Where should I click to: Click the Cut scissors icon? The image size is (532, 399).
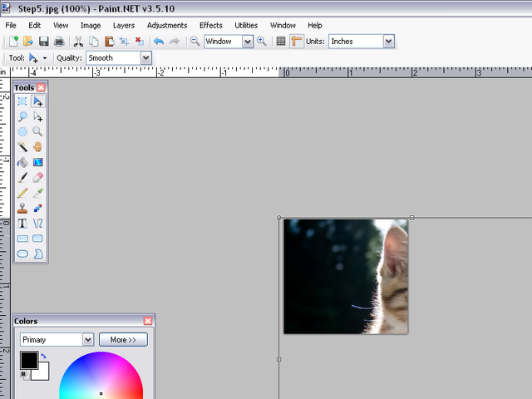(78, 42)
